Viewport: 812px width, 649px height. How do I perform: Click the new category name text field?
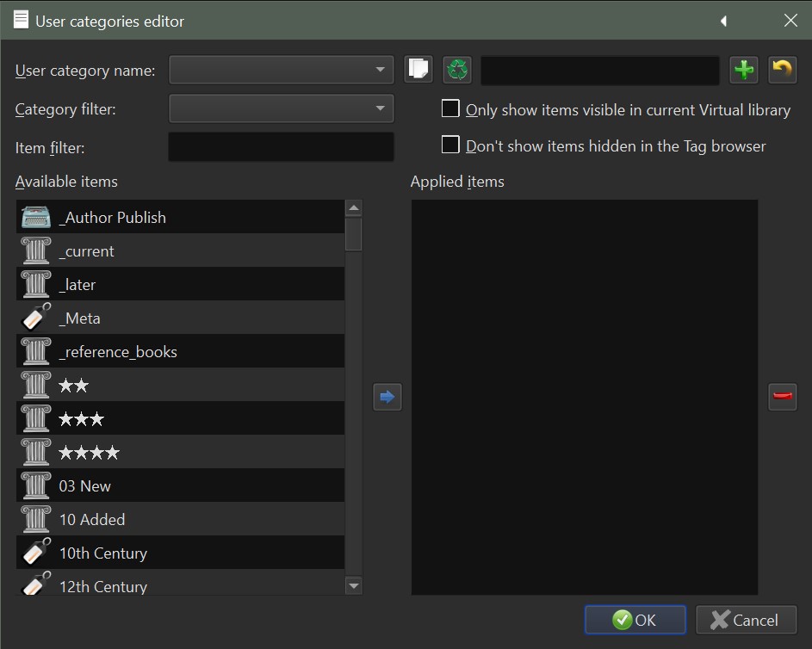pyautogui.click(x=600, y=70)
